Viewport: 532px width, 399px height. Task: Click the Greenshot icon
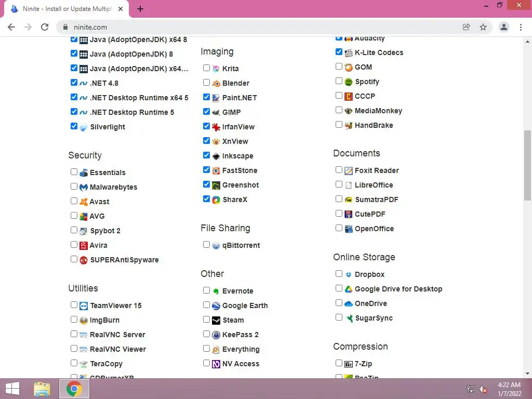pos(216,185)
